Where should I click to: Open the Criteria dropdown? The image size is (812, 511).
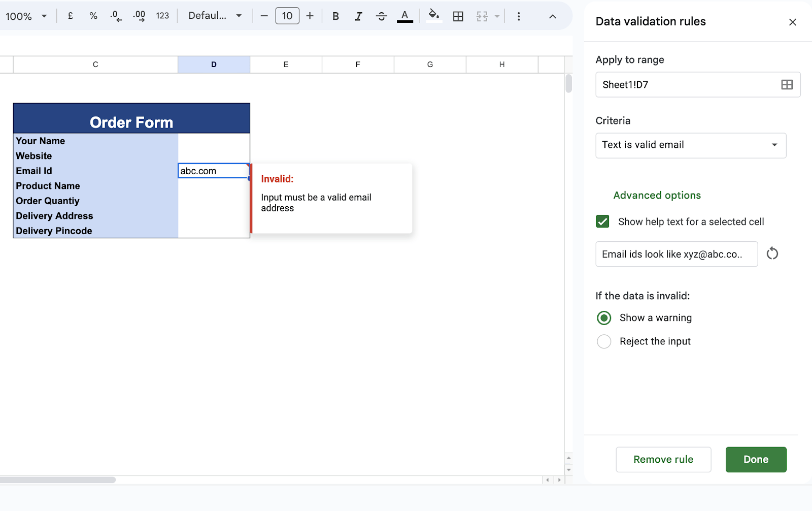point(691,145)
